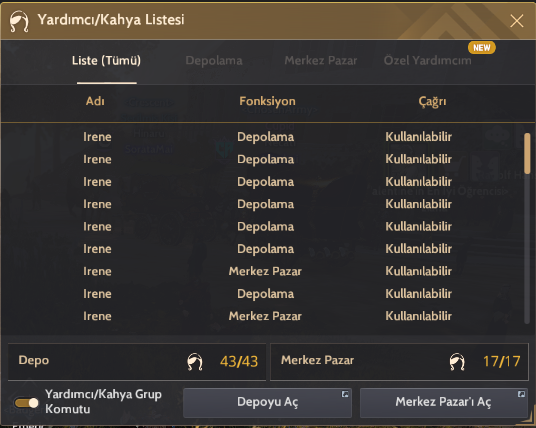Image resolution: width=536 pixels, height=428 pixels.
Task: Select the Liste (Tümü) tab
Action: pyautogui.click(x=106, y=61)
